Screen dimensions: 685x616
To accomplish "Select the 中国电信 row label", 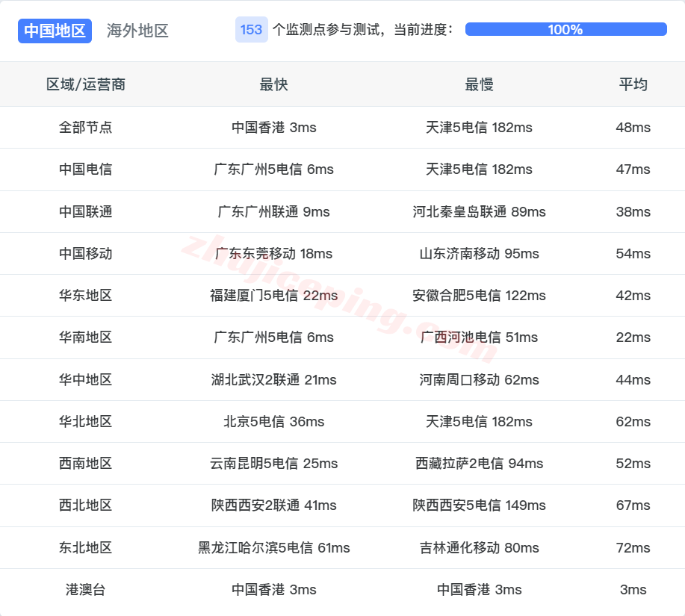I will [x=86, y=169].
